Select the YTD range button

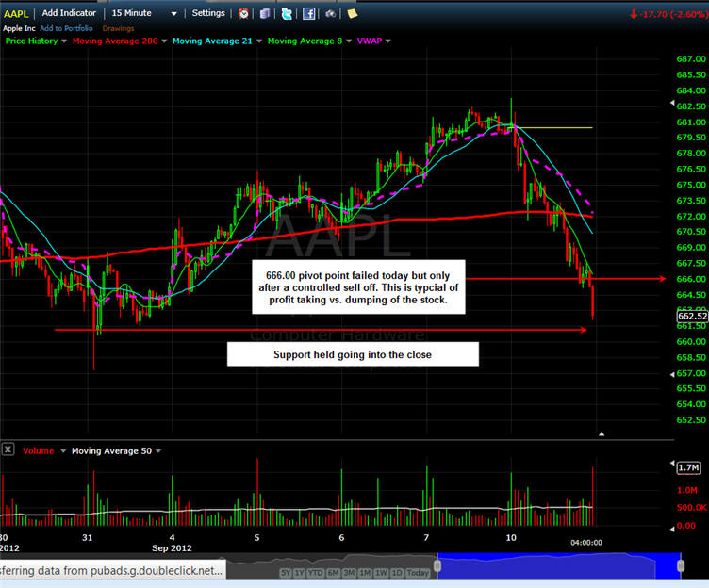coord(316,573)
